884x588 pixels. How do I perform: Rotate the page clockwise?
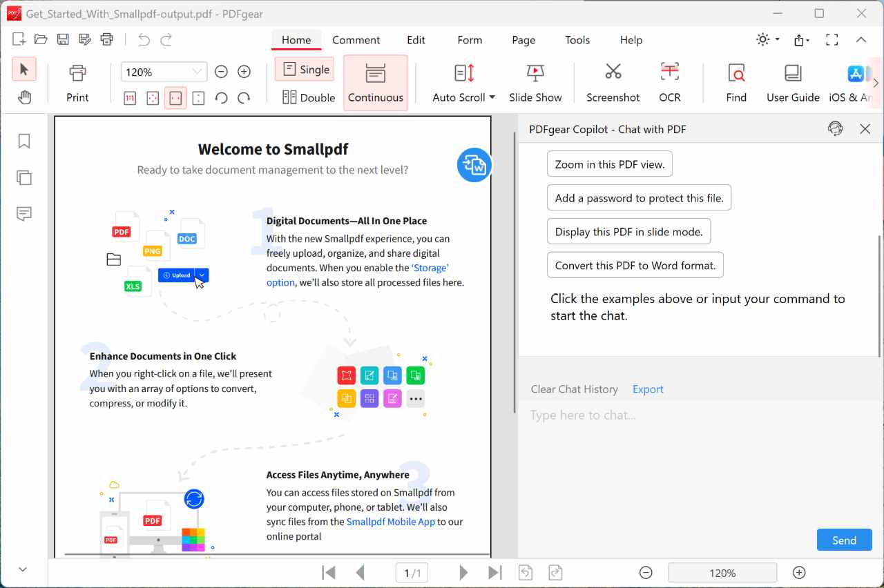click(244, 98)
